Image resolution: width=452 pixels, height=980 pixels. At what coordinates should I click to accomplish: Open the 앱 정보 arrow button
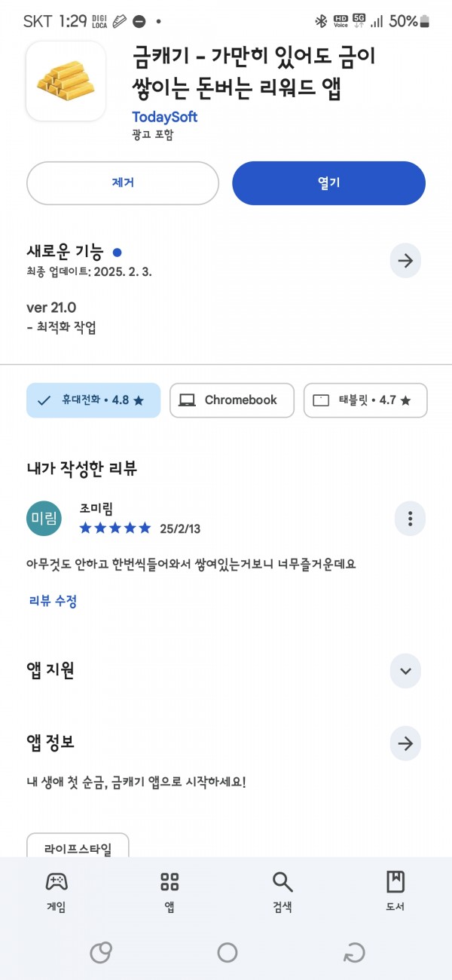point(405,744)
